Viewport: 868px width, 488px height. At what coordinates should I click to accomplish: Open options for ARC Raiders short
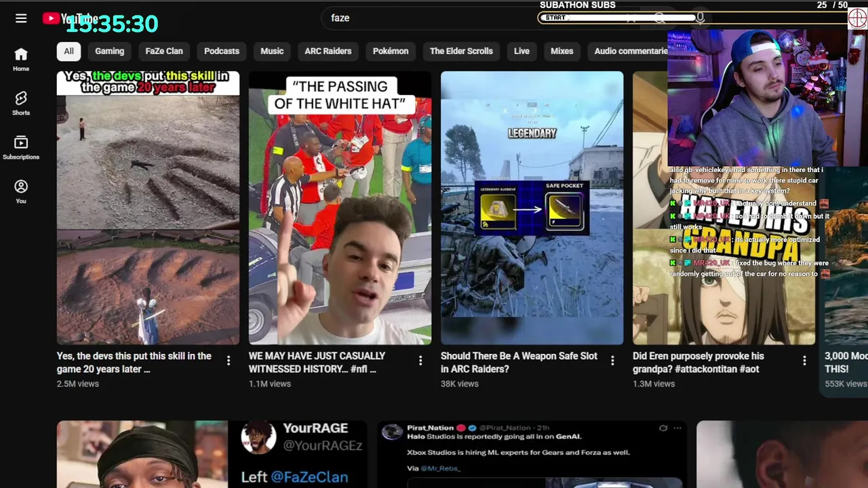click(x=612, y=361)
